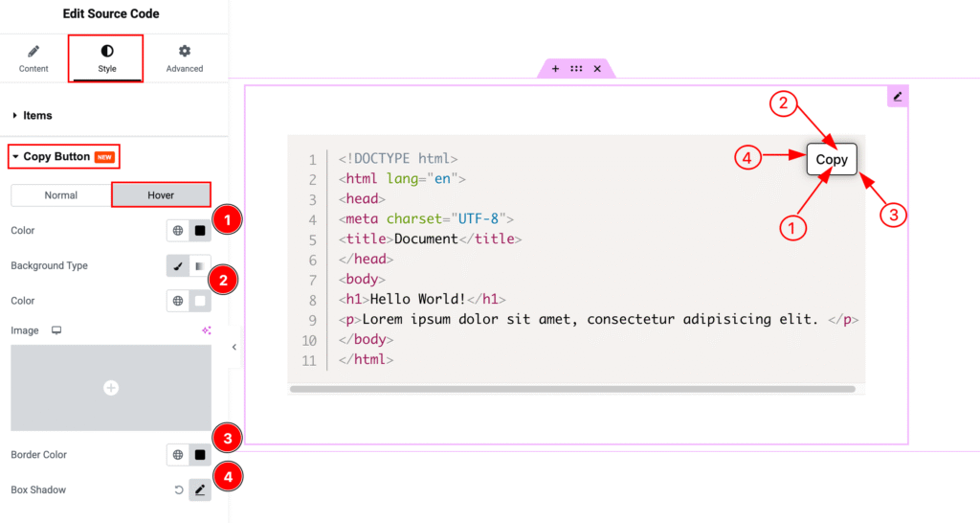
Task: Open AI sparkle icon for Image
Action: pos(207,330)
